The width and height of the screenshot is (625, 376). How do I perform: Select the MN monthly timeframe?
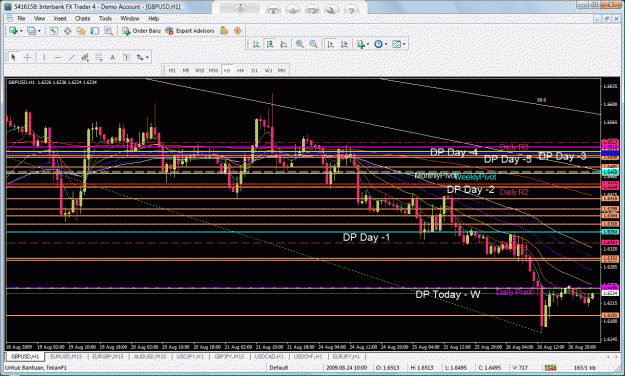point(281,70)
